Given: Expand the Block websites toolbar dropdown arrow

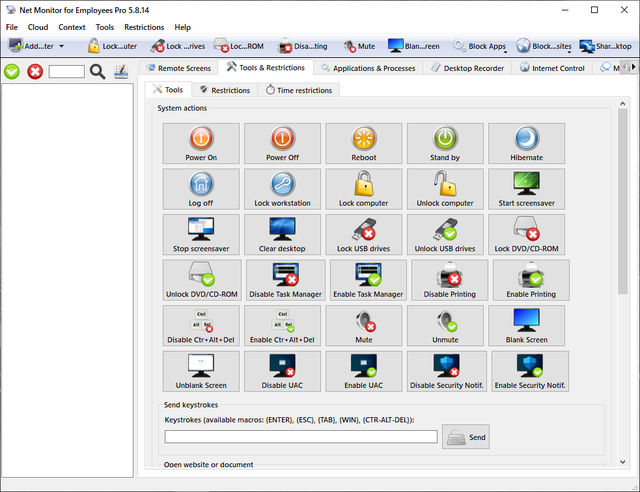Looking at the screenshot, I should (x=570, y=50).
